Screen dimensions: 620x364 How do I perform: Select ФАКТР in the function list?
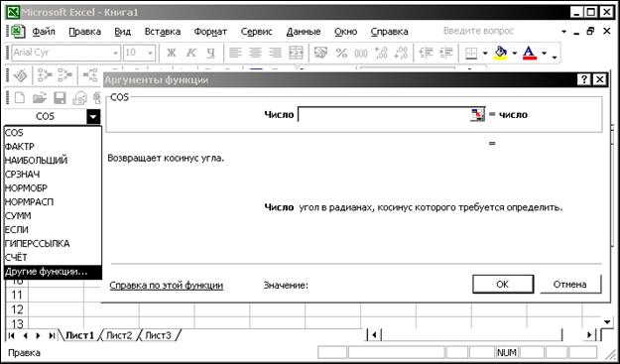coord(53,147)
